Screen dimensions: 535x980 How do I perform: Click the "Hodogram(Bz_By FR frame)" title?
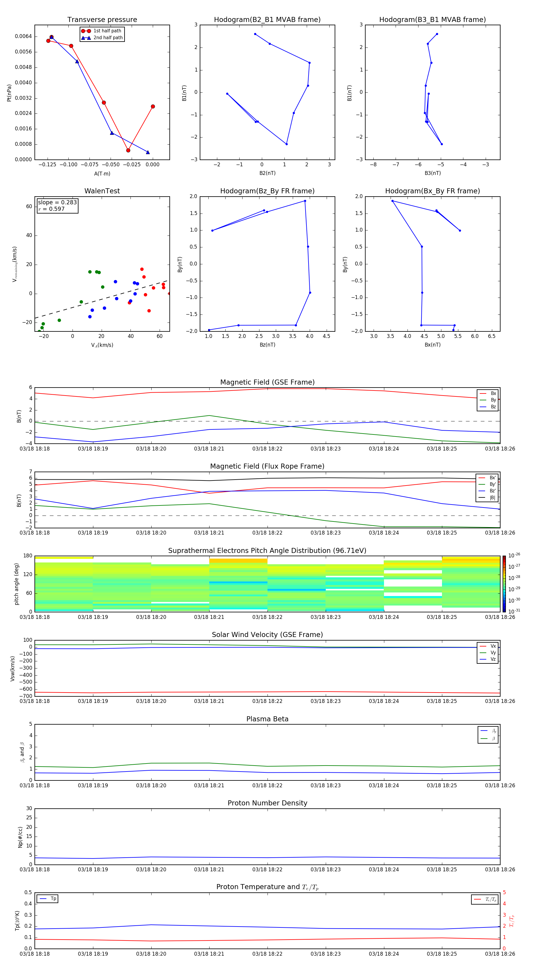tap(267, 191)
